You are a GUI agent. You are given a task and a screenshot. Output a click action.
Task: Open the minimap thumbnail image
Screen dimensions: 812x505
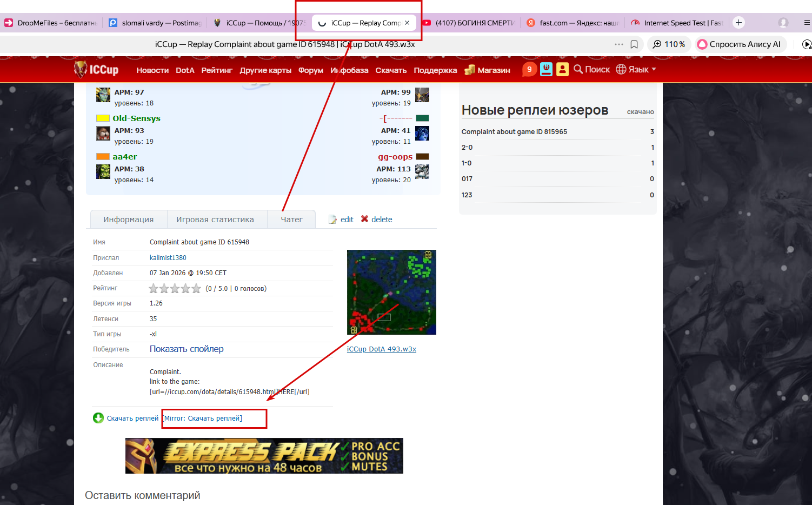point(391,292)
